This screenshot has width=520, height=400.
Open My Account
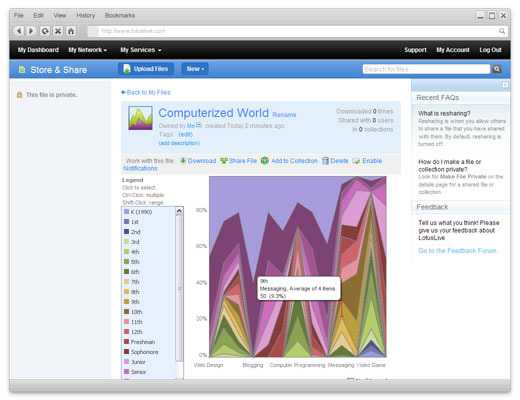coord(453,50)
